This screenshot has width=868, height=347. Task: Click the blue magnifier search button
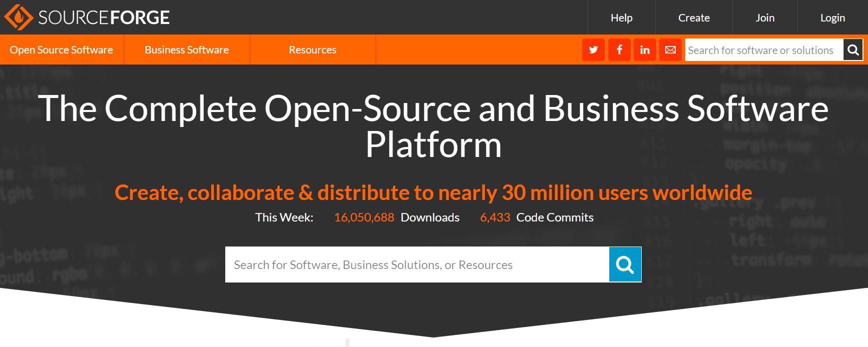[x=625, y=264]
